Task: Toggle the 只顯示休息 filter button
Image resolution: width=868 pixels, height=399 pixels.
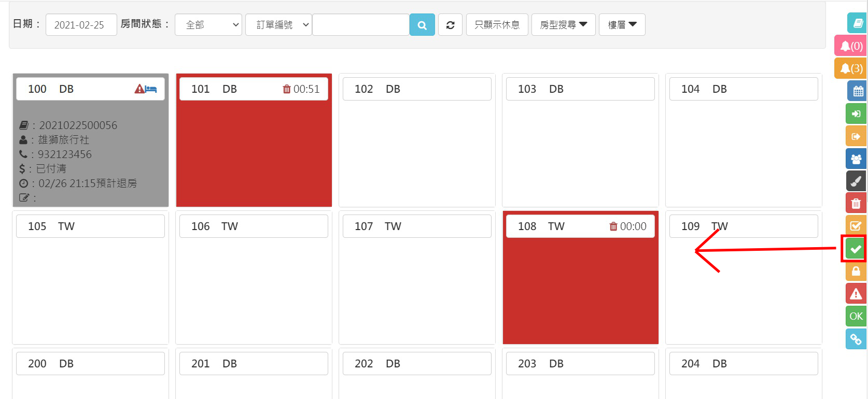Action: pos(497,25)
